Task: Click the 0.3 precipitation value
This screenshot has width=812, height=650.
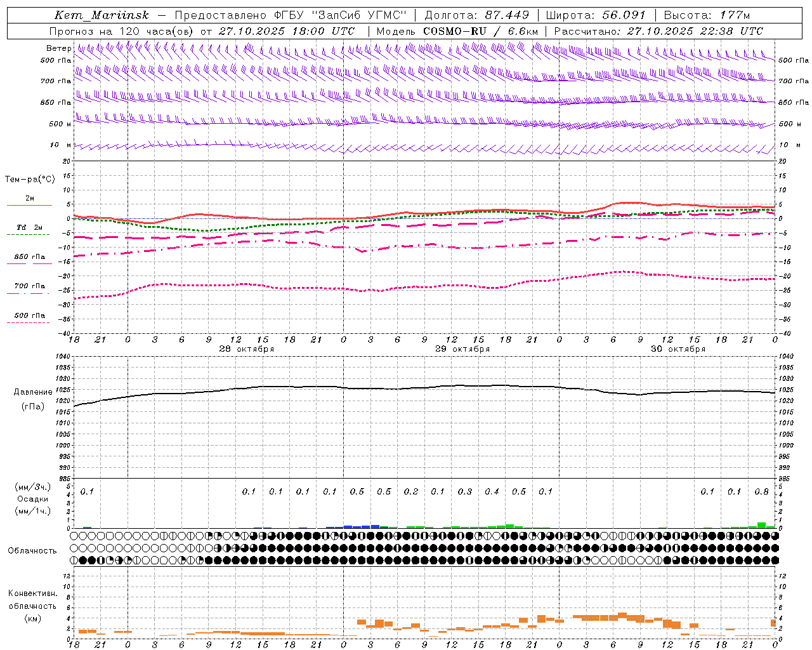Action: (x=465, y=491)
